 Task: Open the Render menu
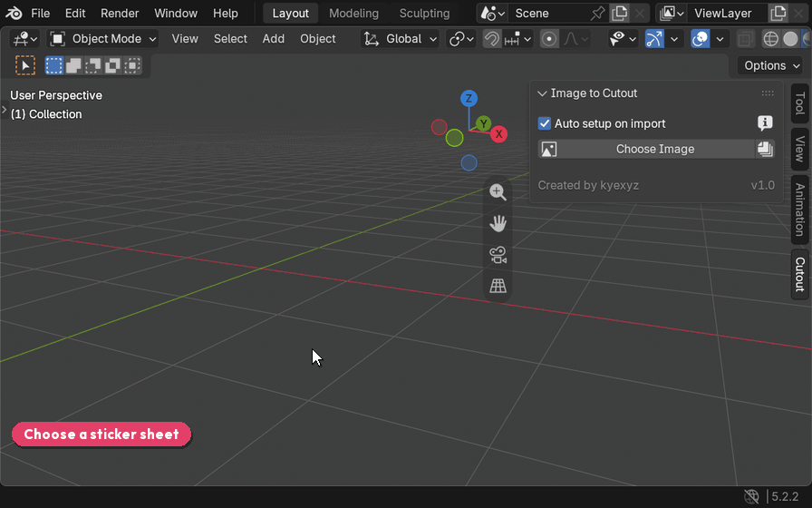[x=120, y=13]
